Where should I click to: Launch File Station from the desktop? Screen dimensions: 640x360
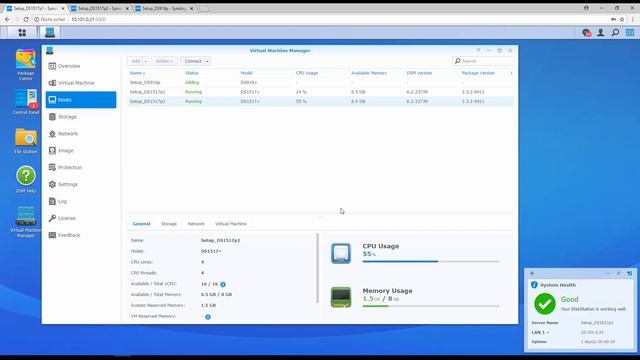(25, 141)
